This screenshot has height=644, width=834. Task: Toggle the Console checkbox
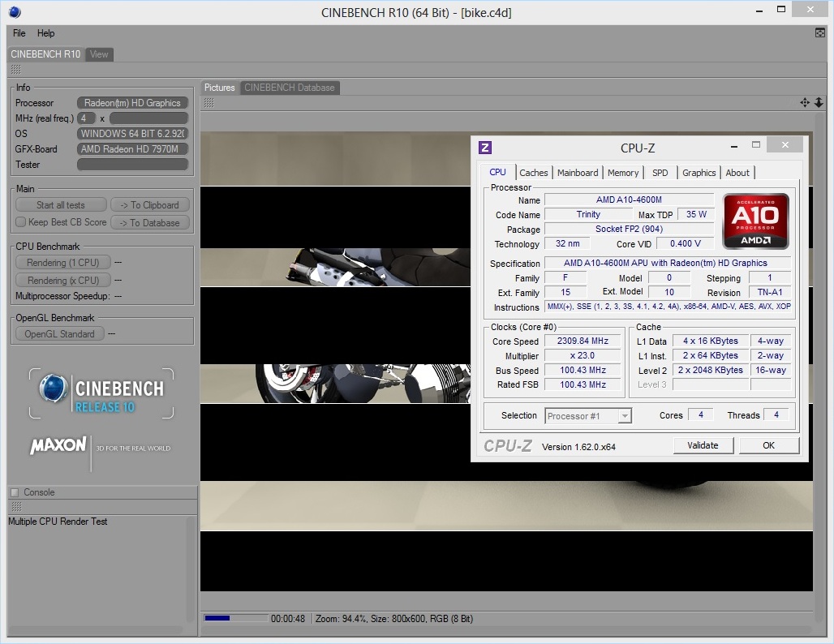point(15,492)
